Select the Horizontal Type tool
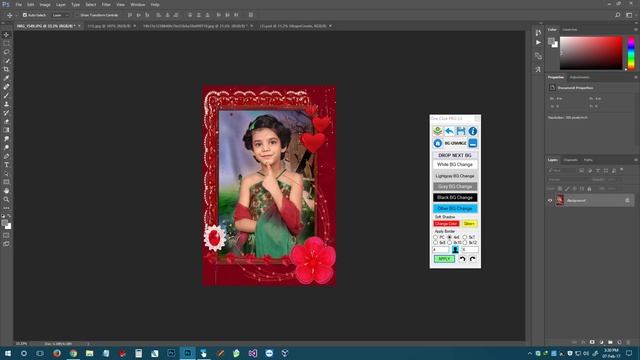 click(6, 165)
